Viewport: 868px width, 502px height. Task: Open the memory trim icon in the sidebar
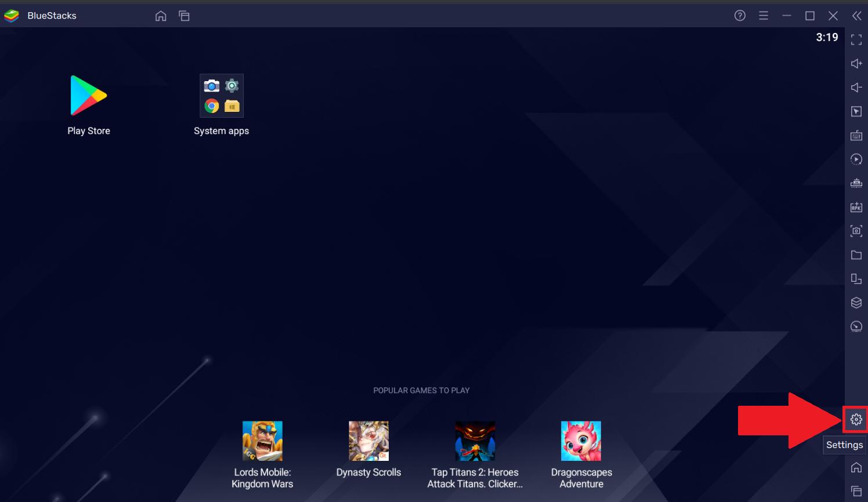click(x=856, y=183)
